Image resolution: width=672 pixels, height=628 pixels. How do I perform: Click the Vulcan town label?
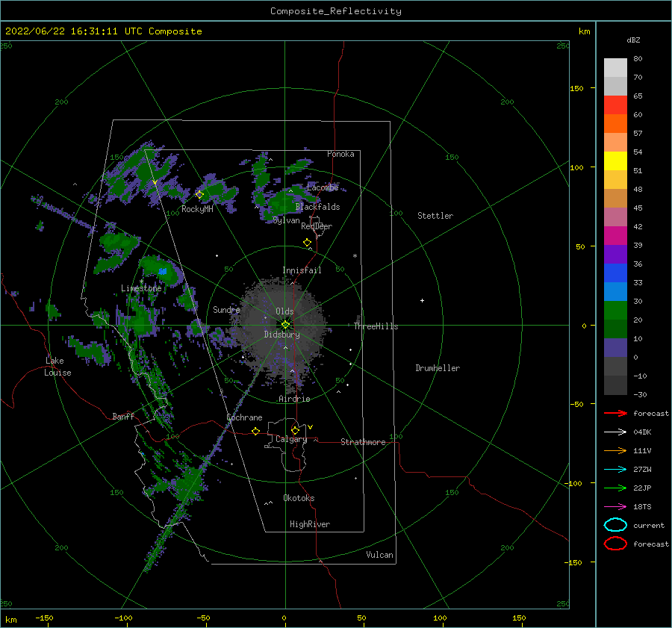click(379, 555)
